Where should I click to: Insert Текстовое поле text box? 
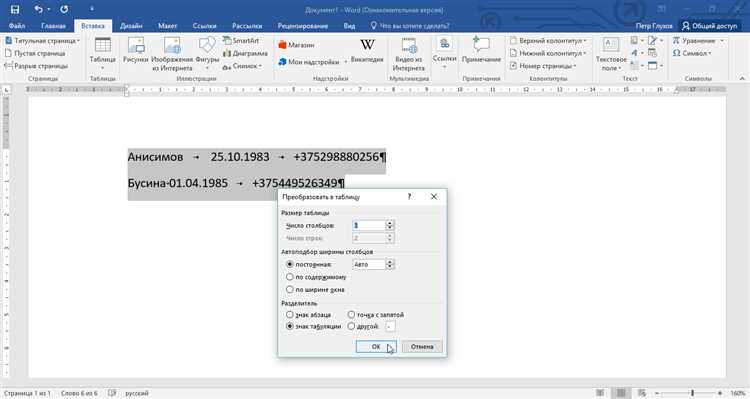point(611,54)
